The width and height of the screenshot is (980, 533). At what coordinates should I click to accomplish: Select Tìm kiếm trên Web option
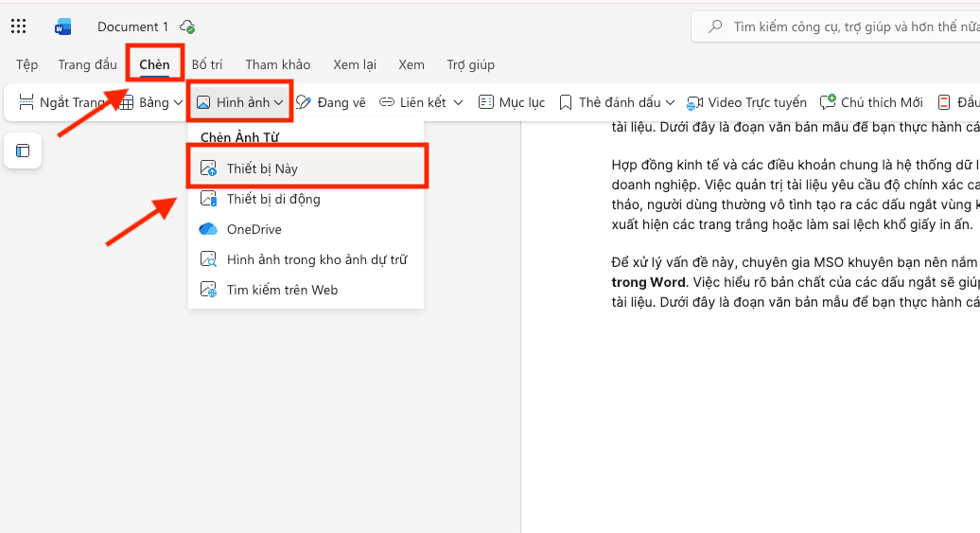282,290
